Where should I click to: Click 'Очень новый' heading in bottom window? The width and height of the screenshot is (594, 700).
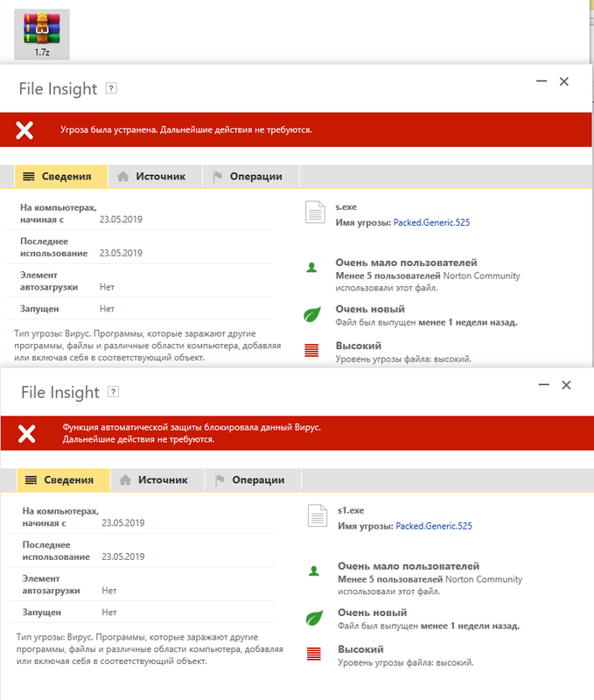coord(372,612)
